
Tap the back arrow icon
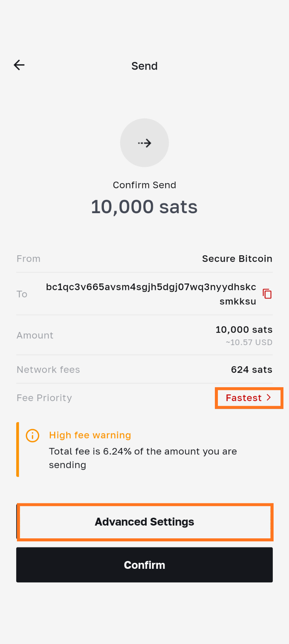tap(19, 65)
